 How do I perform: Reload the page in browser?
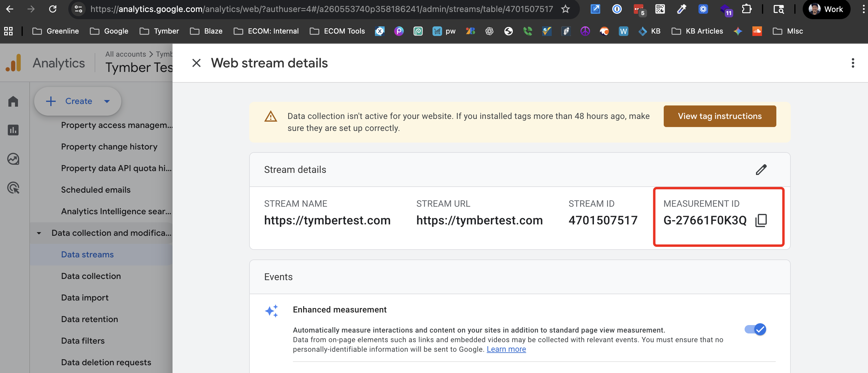coord(53,9)
